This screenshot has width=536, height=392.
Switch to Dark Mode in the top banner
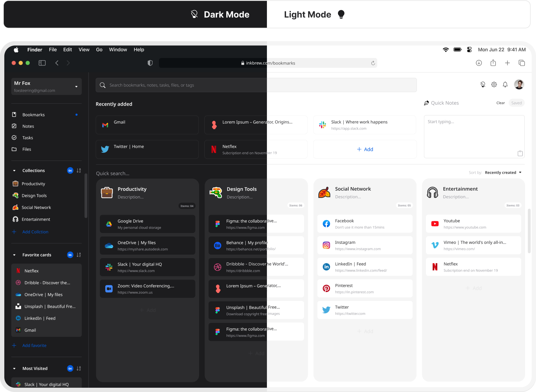(220, 15)
